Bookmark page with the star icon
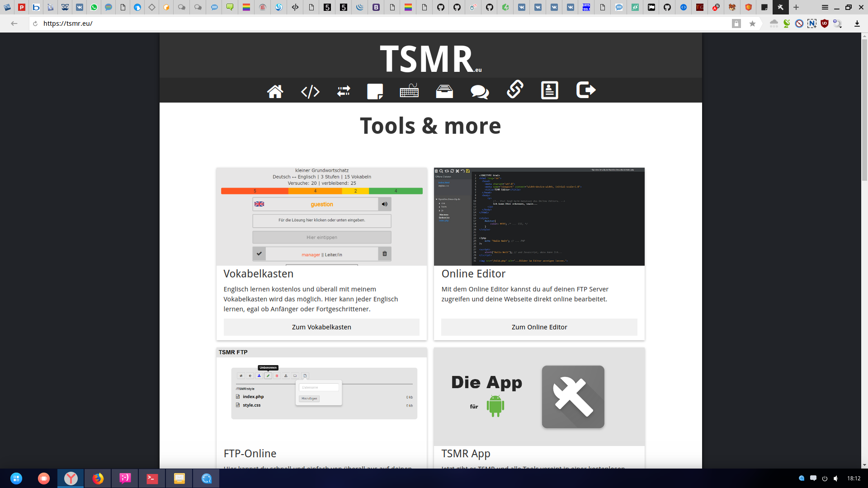Viewport: 868px width, 488px height. click(752, 23)
